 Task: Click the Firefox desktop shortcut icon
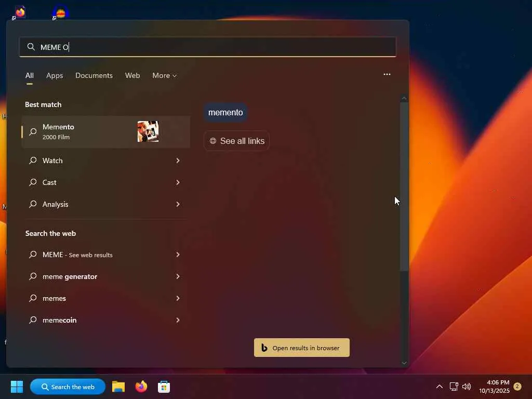[x=19, y=12]
